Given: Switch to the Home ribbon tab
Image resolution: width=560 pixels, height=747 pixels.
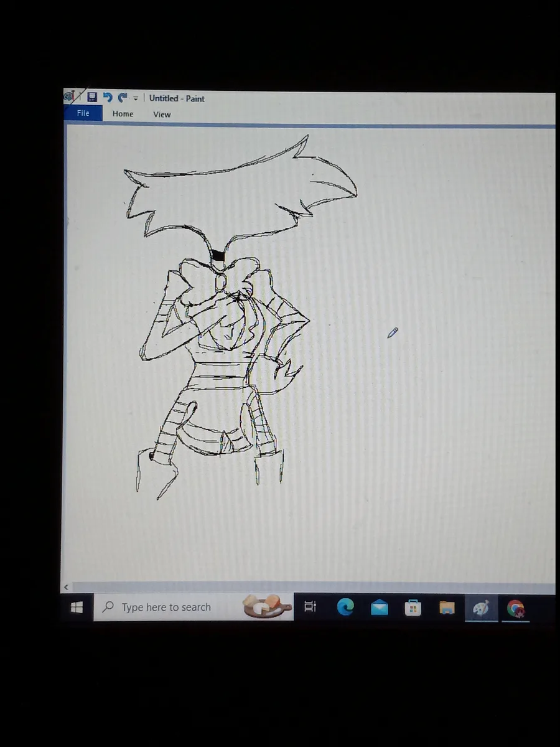Looking at the screenshot, I should (123, 114).
